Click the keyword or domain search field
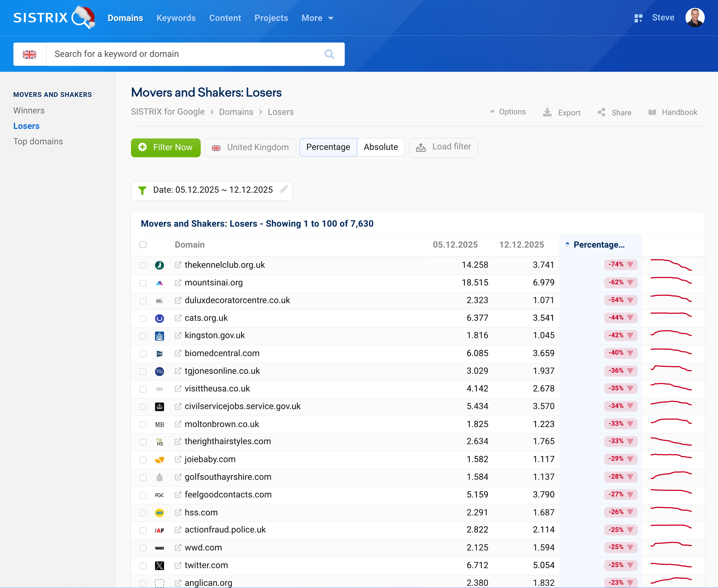The image size is (718, 588). (183, 54)
